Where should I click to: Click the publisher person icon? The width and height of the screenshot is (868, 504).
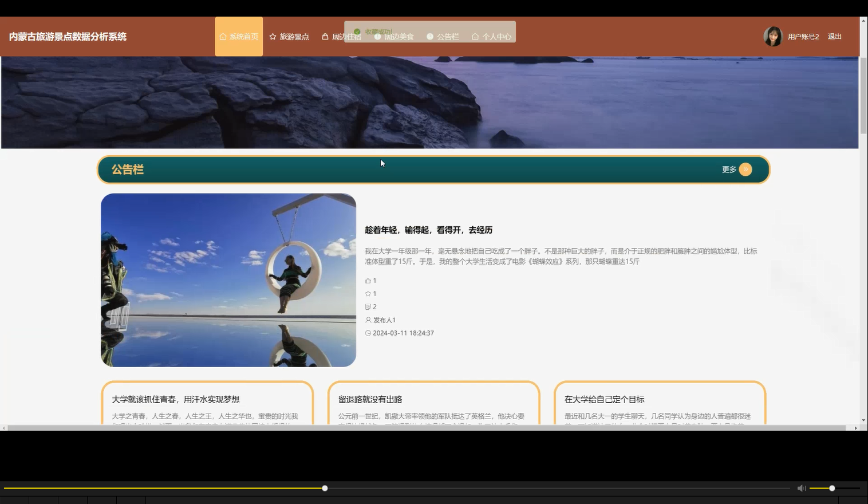pyautogui.click(x=368, y=320)
